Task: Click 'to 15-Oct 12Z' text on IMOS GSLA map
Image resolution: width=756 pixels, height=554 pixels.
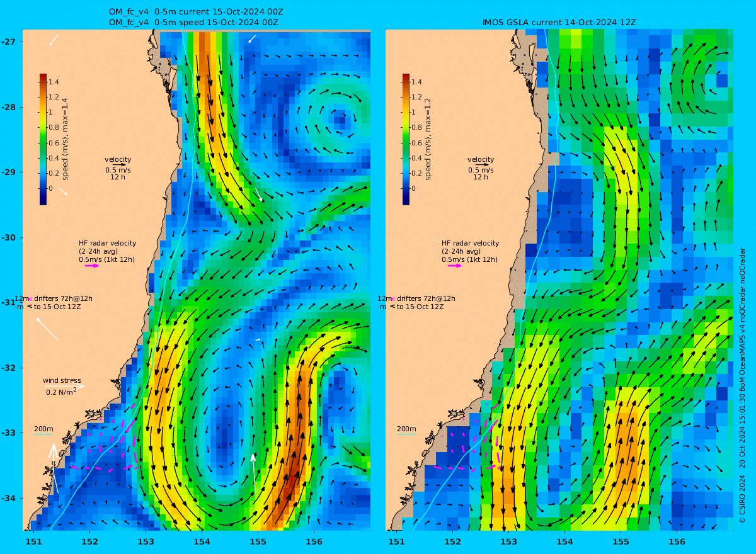Action: point(420,307)
